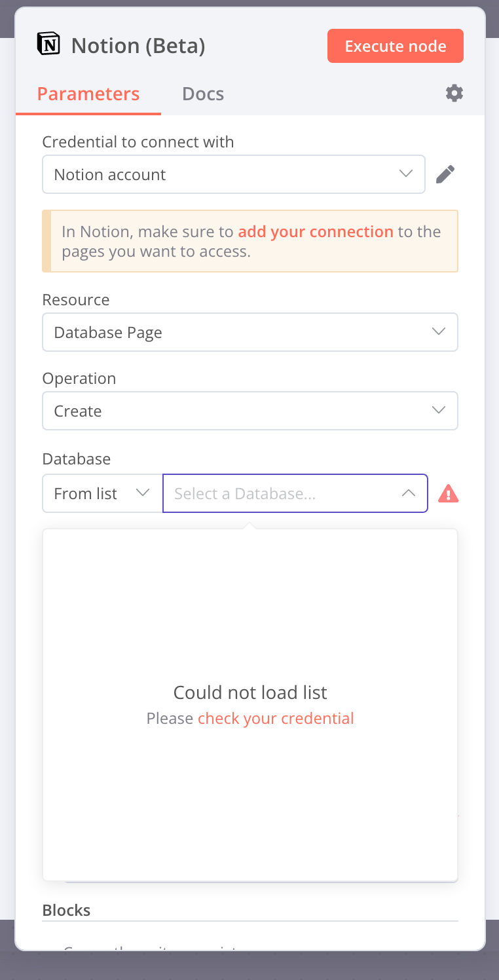Viewport: 499px width, 980px height.
Task: Select the Parameters tab
Action: pyautogui.click(x=88, y=94)
